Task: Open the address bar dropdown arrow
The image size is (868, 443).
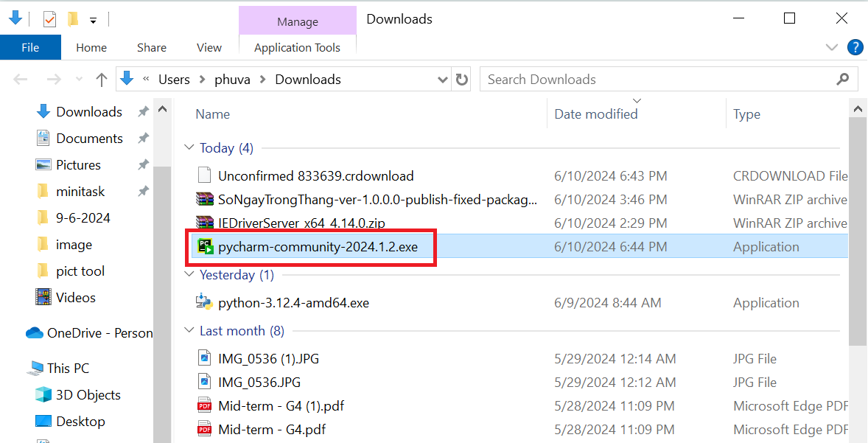Action: pyautogui.click(x=441, y=79)
